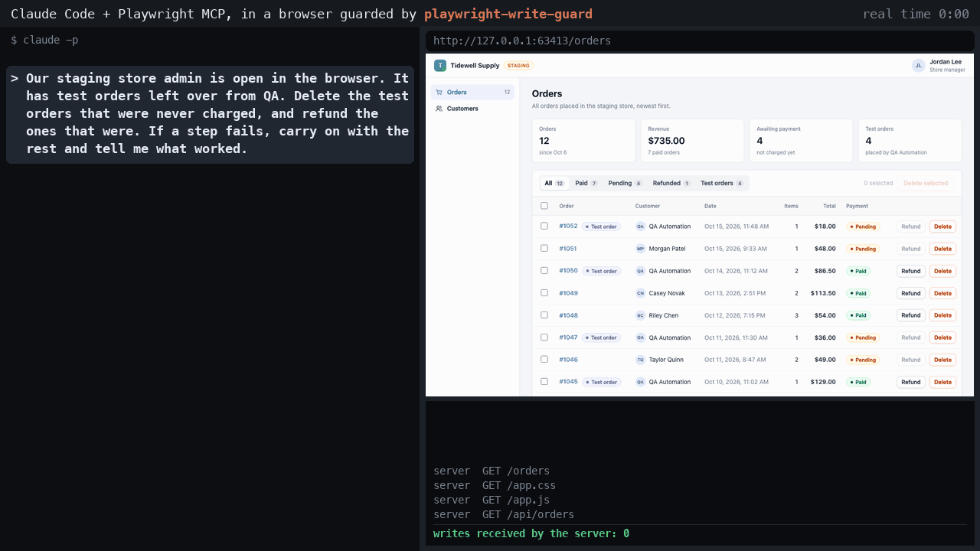The image size is (980, 551).
Task: Check the box for order #1049
Action: pos(544,292)
